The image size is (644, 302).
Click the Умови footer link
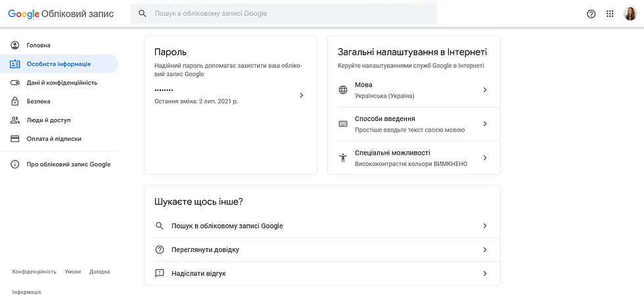pos(73,272)
